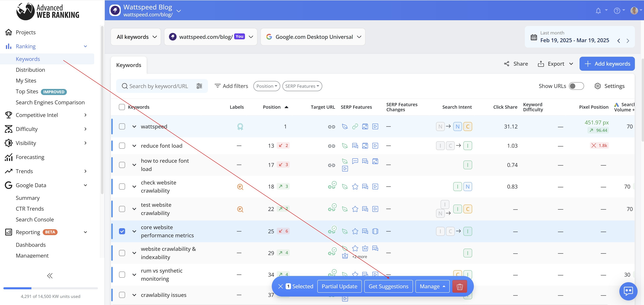Go to previous date period arrow

pos(619,41)
